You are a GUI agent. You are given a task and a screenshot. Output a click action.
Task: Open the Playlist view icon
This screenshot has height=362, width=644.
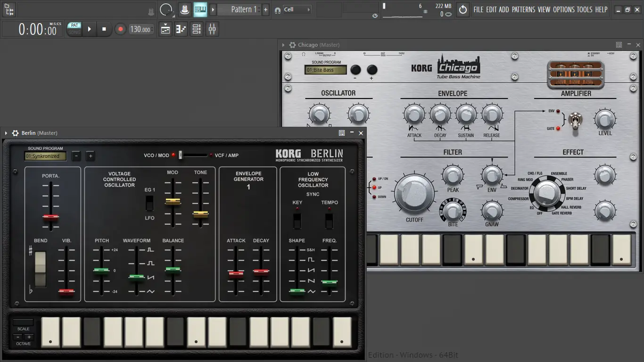(165, 29)
